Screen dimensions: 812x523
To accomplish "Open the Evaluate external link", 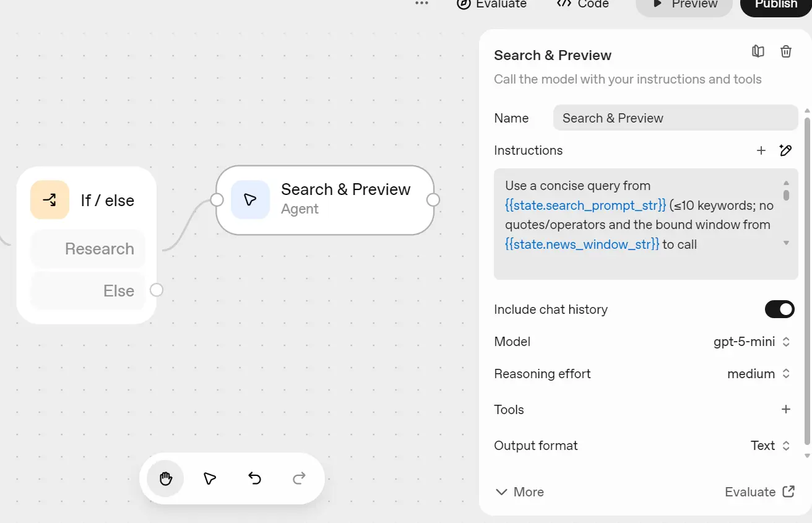I will click(x=759, y=492).
